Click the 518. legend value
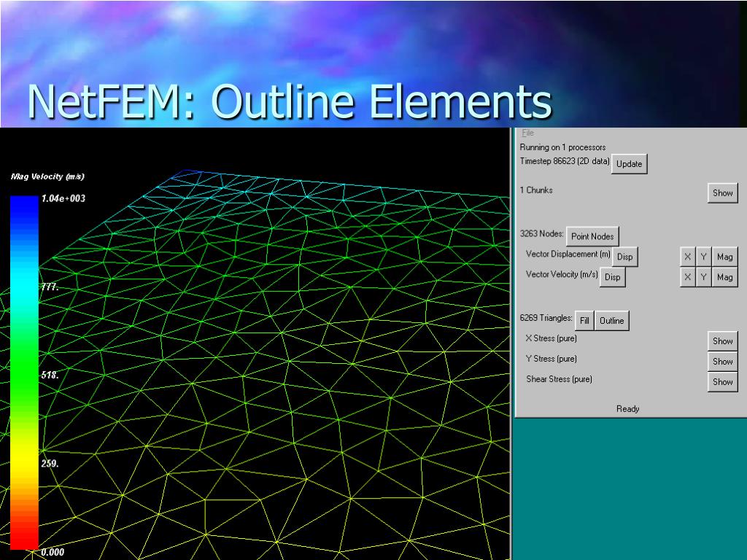Image resolution: width=747 pixels, height=560 pixels. (x=50, y=376)
